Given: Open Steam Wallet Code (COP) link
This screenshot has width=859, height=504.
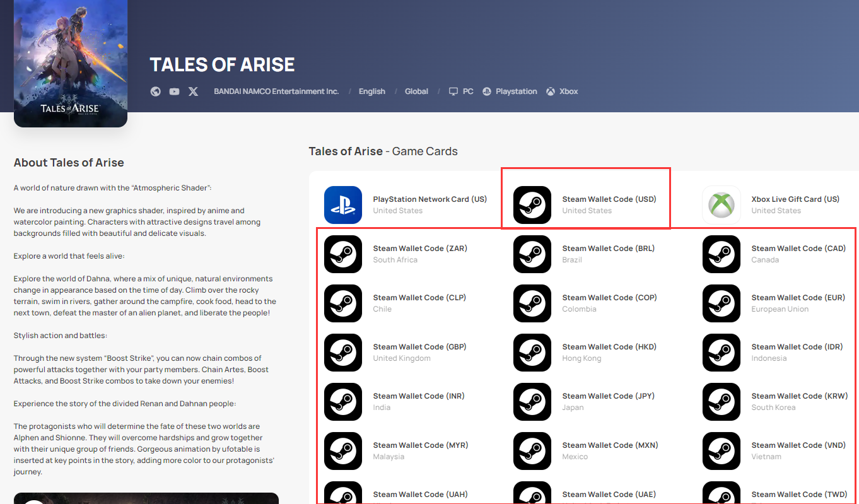Looking at the screenshot, I should (x=610, y=298).
